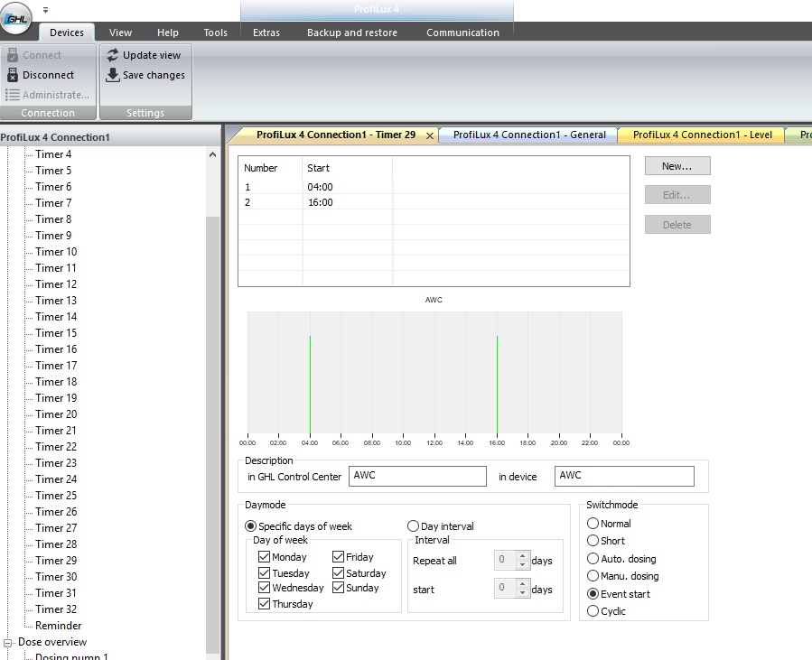
Task: Click Update view in Settings group
Action: tap(152, 55)
